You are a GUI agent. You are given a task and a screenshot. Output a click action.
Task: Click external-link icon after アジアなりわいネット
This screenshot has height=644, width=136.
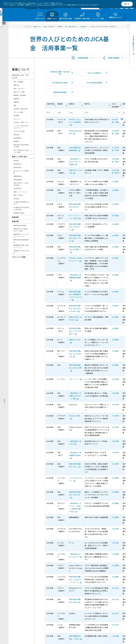(74, 481)
